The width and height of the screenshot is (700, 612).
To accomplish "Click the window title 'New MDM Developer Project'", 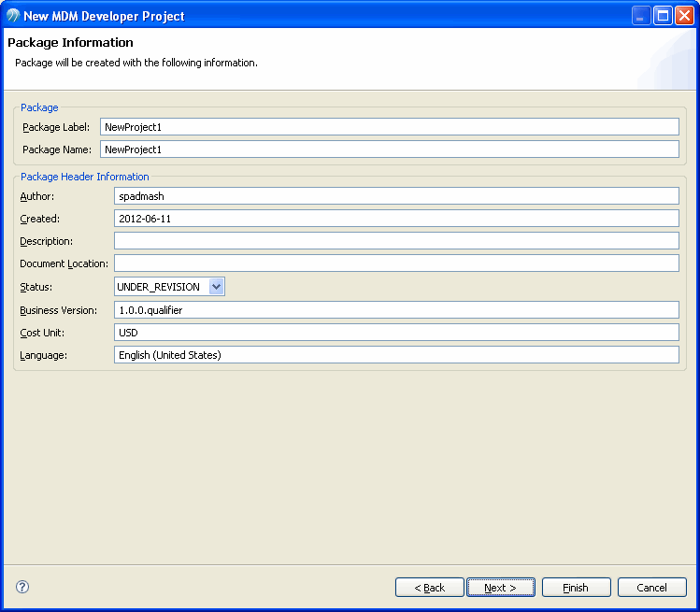I will 104,16.
